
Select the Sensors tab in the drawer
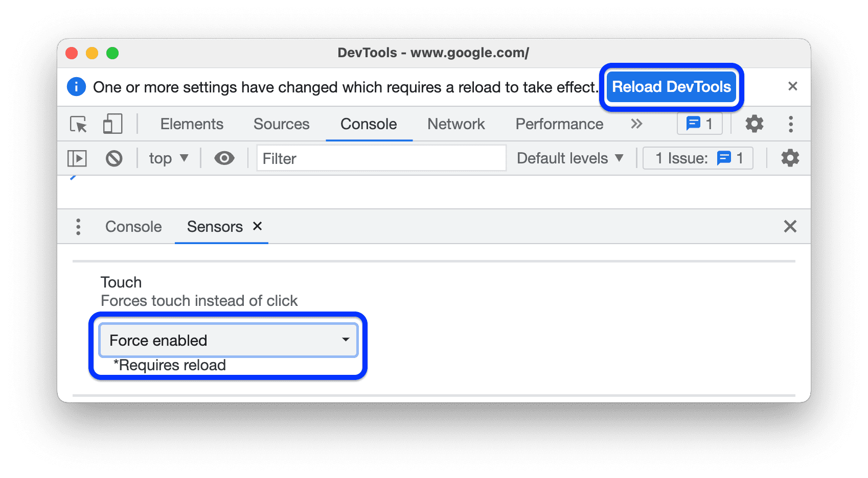click(215, 226)
